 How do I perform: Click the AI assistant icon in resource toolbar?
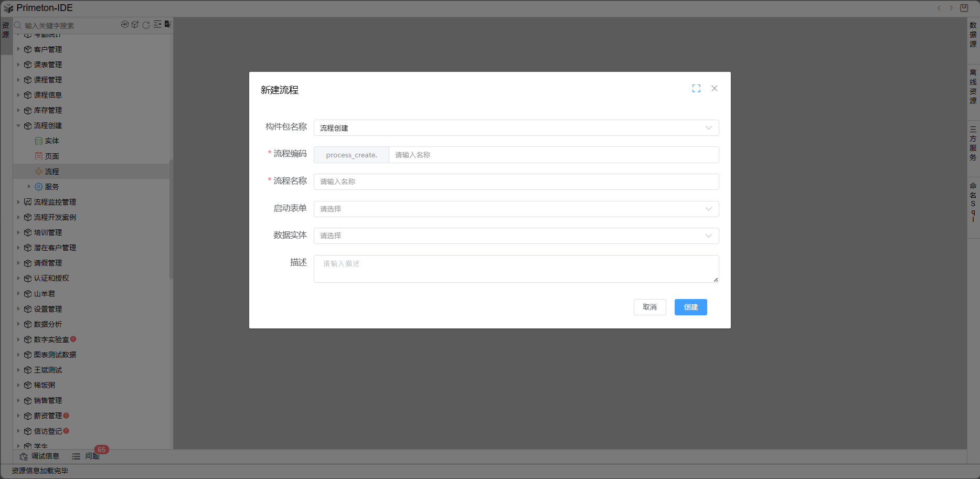pyautogui.click(x=125, y=25)
